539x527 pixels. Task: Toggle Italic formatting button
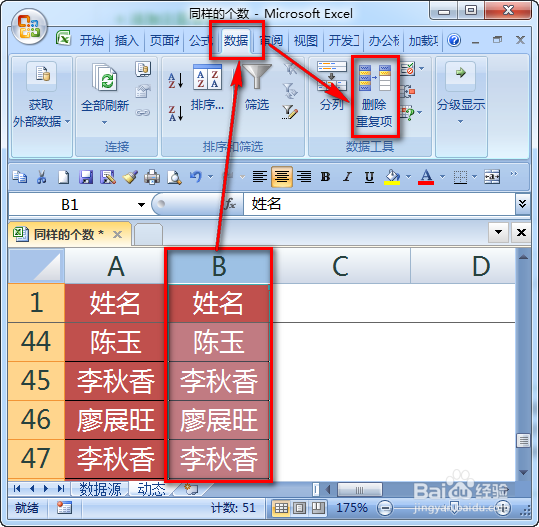(347, 177)
